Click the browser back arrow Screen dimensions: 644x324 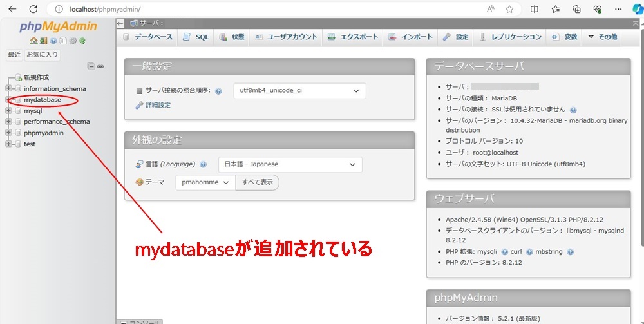[x=12, y=9]
